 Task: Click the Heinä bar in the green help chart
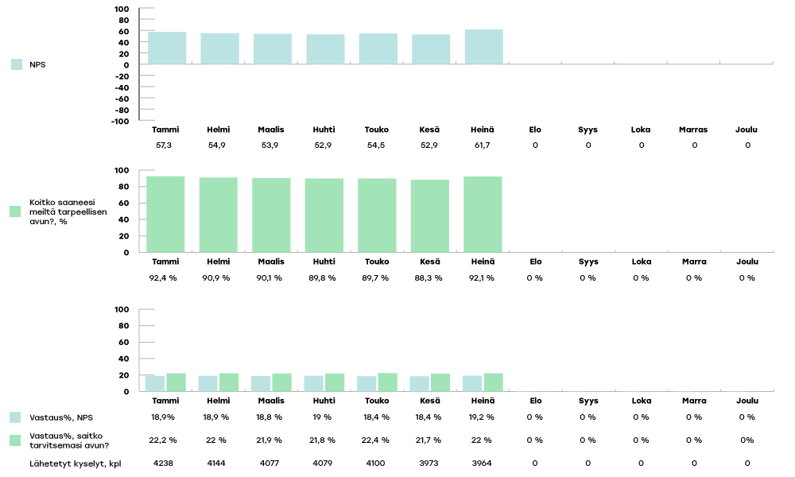tap(483, 214)
